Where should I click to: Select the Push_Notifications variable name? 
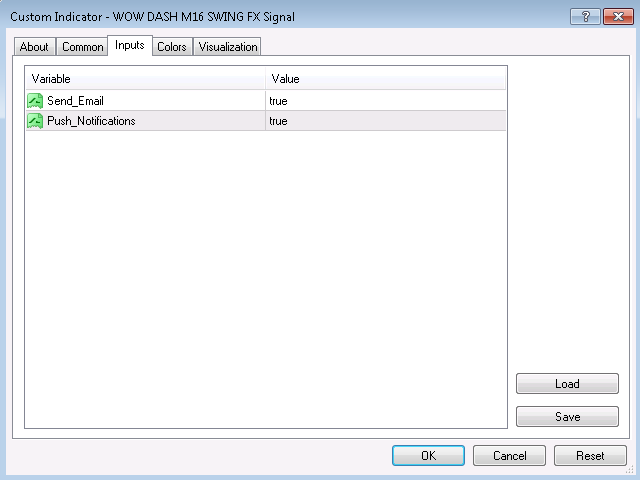coord(91,121)
